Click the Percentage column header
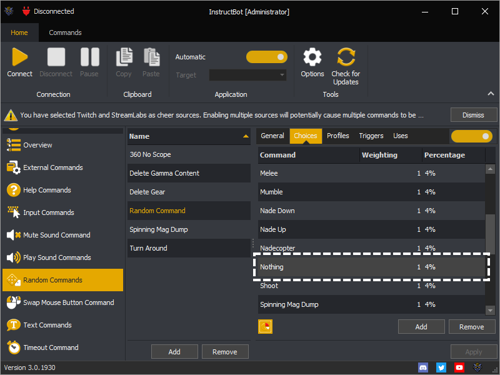 (454, 155)
